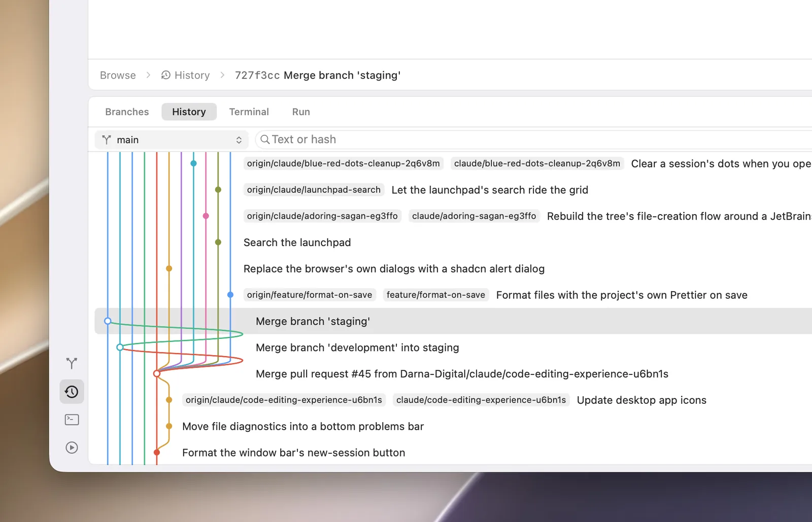Open the branches icon in the sidebar
Viewport: 812px width, 522px height.
coord(72,363)
